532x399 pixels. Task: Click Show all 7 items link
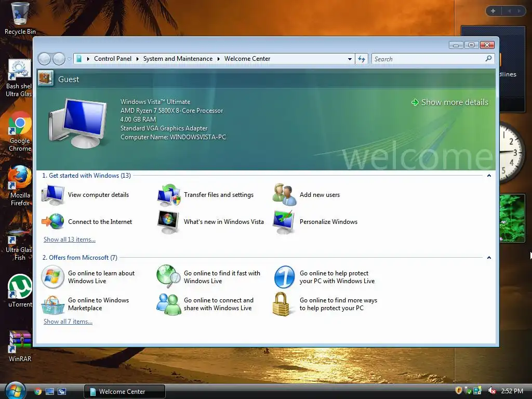(x=68, y=322)
